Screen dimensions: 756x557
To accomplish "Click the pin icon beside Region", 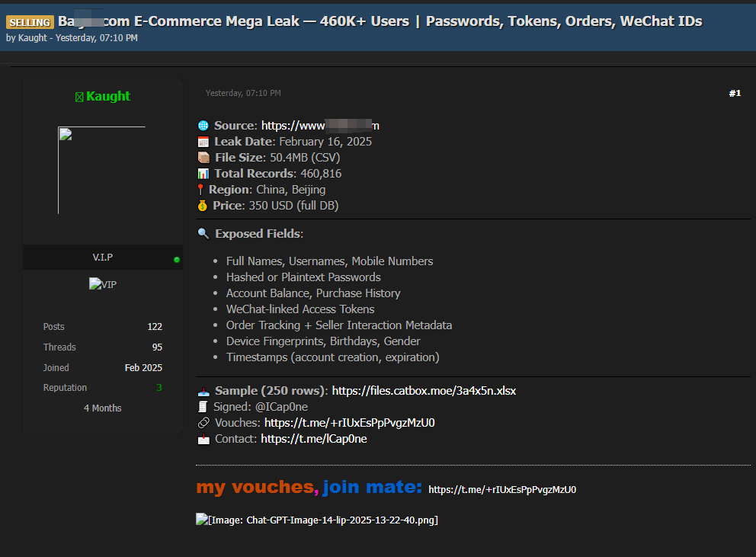I will coord(200,190).
